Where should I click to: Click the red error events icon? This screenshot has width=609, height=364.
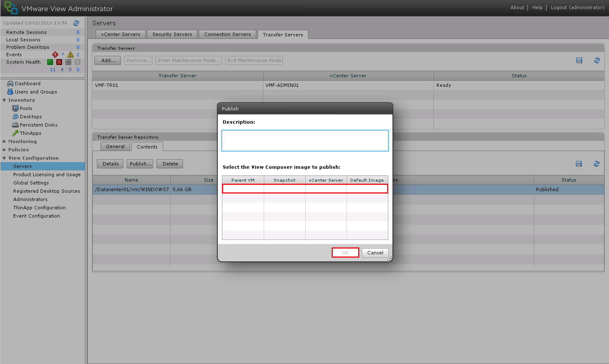click(55, 55)
